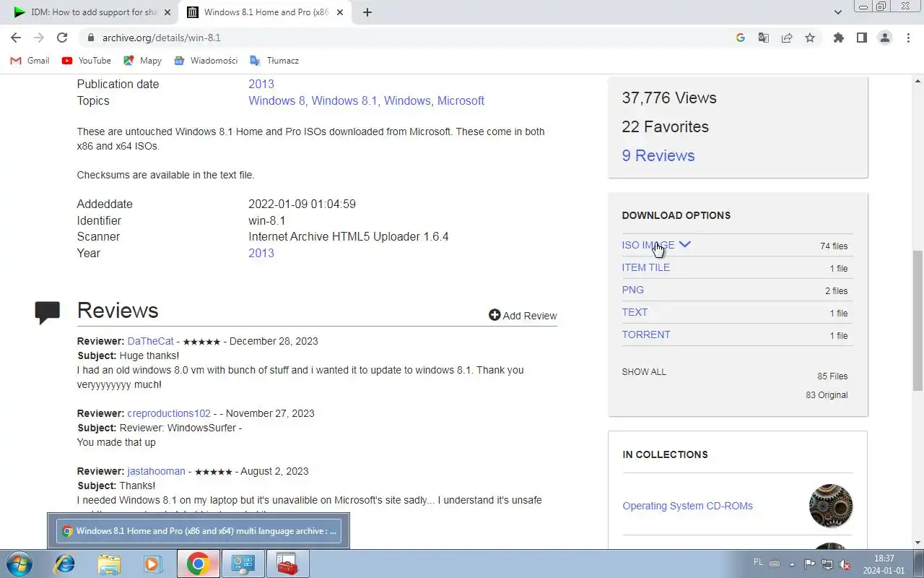
Task: Open Windows Explorer folder on taskbar
Action: tap(109, 564)
